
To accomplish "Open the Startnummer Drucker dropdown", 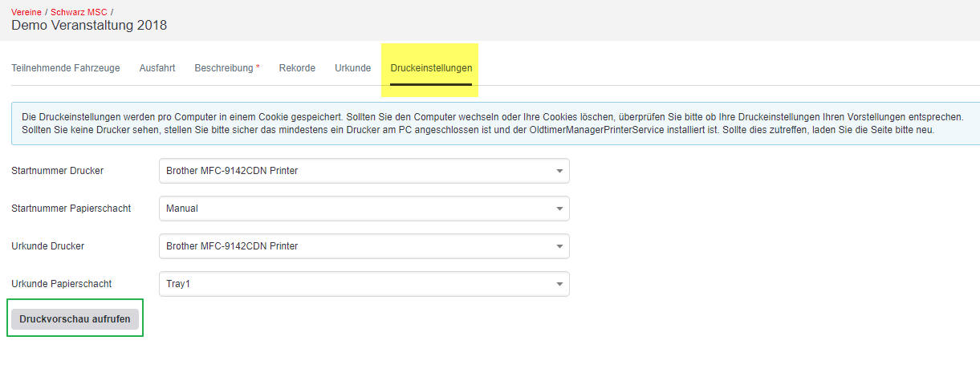I will 364,171.
